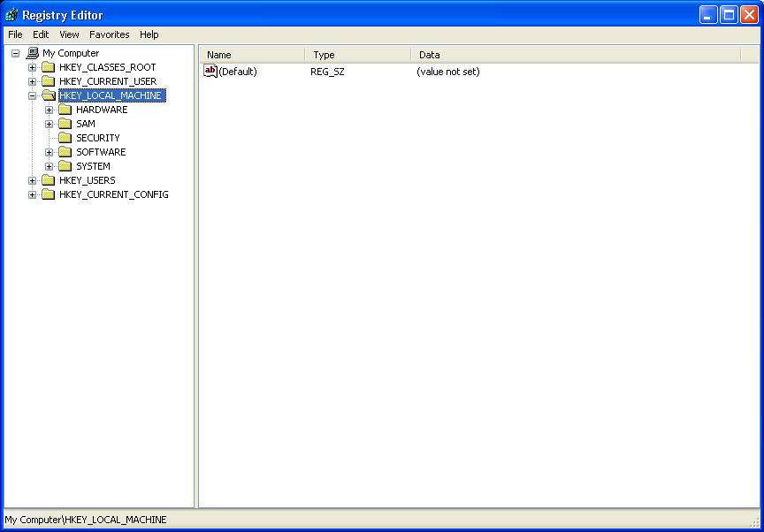Click the My Computer icon in tree
Screen dimensions: 764x532
[x=32, y=53]
